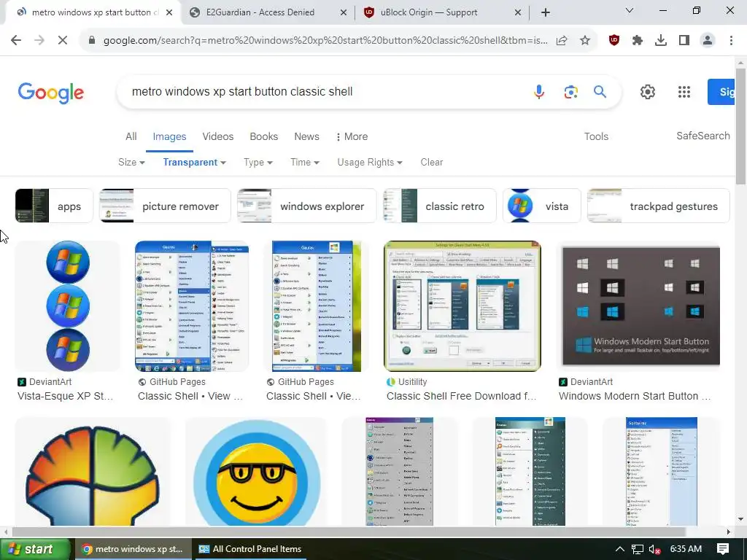Open the network tray icon
Screen dimensions: 747x560
(637, 550)
